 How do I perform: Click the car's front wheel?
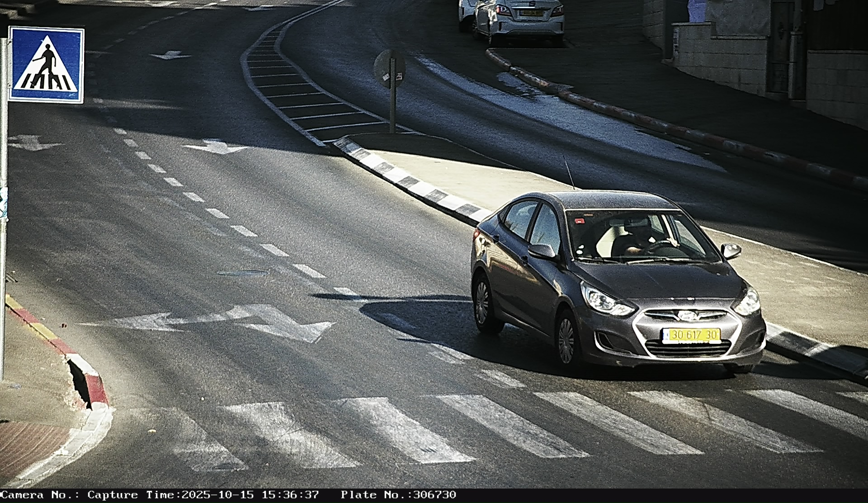click(566, 341)
